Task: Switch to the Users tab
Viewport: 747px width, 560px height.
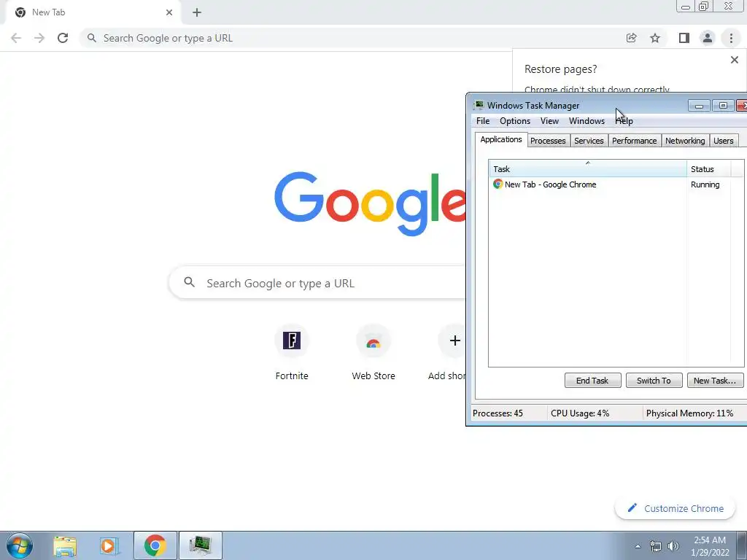Action: click(723, 141)
